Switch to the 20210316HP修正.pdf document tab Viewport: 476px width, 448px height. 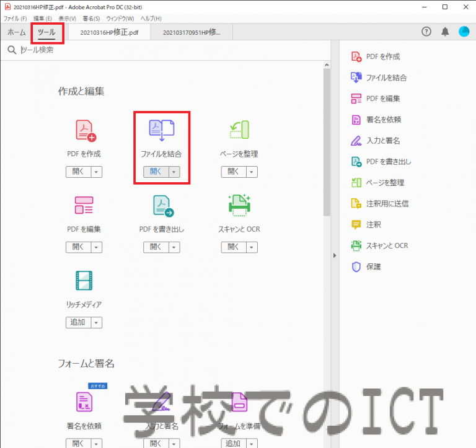click(x=109, y=32)
